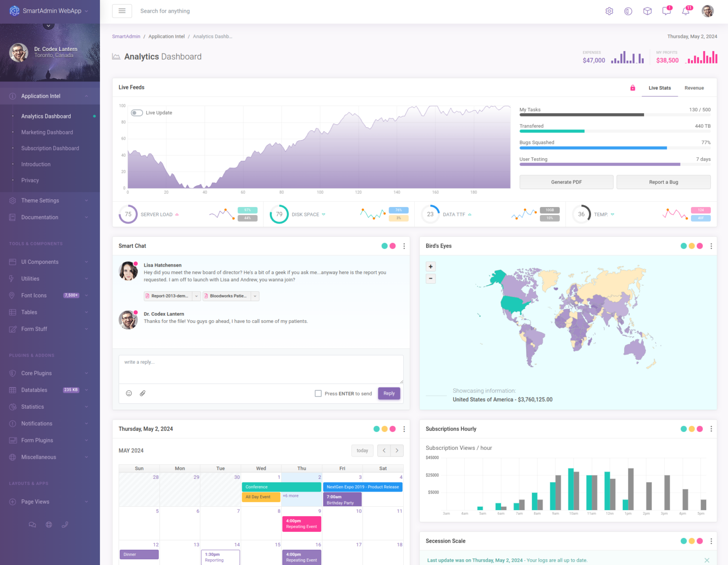Toggle the contrast/theme mode icon
This screenshot has height=565, width=728.
[x=628, y=11]
